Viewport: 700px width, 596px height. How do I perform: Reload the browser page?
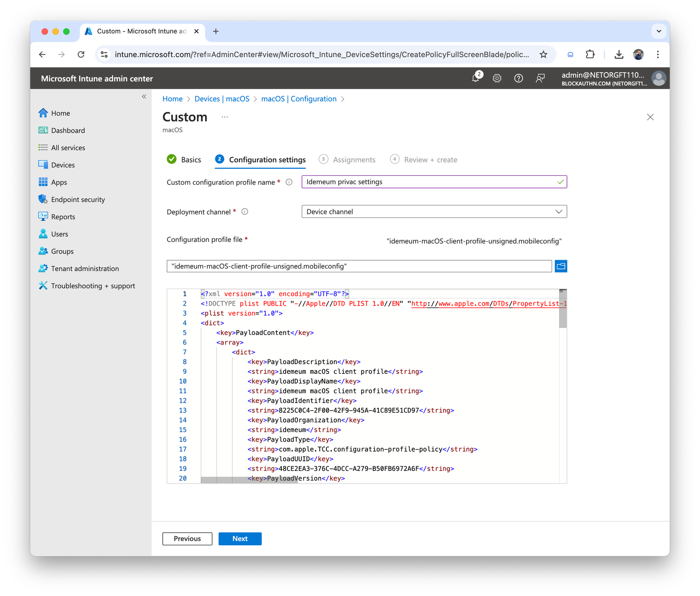point(81,55)
